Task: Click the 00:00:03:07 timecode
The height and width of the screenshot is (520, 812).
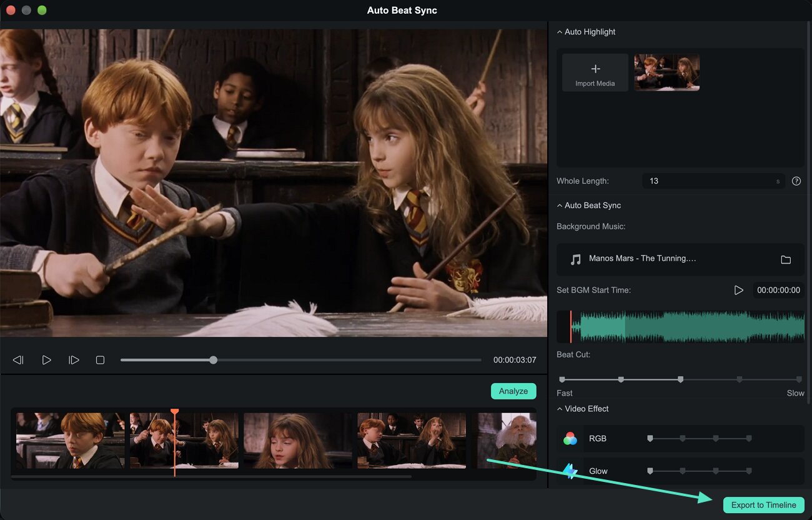Action: pyautogui.click(x=515, y=360)
